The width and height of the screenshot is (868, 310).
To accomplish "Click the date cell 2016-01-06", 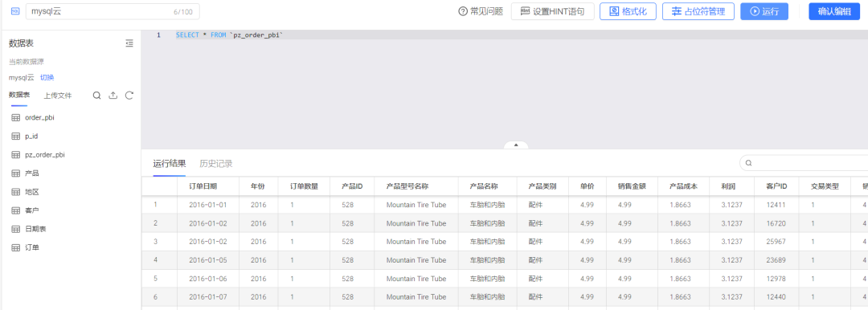I will click(x=207, y=279).
